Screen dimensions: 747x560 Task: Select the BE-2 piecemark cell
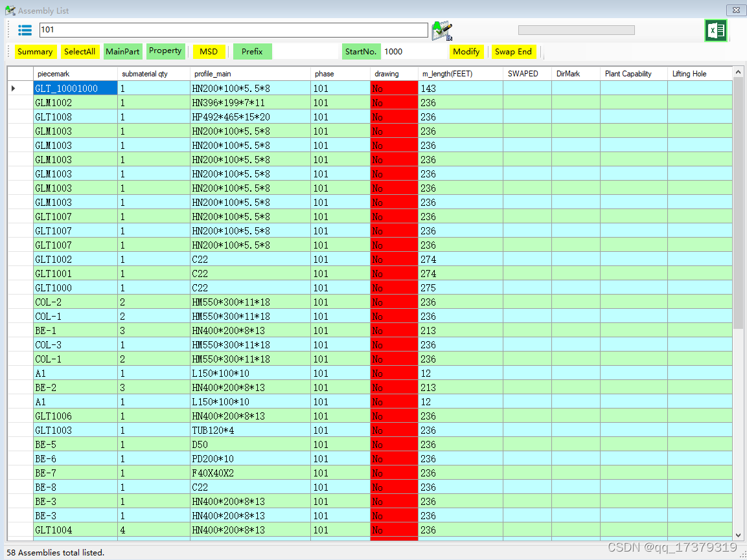tap(75, 388)
